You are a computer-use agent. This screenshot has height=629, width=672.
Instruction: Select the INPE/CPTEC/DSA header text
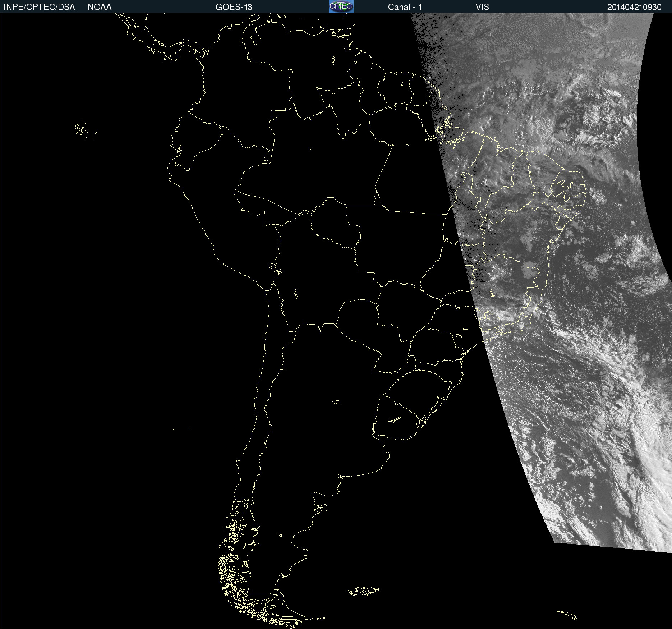[x=39, y=7]
